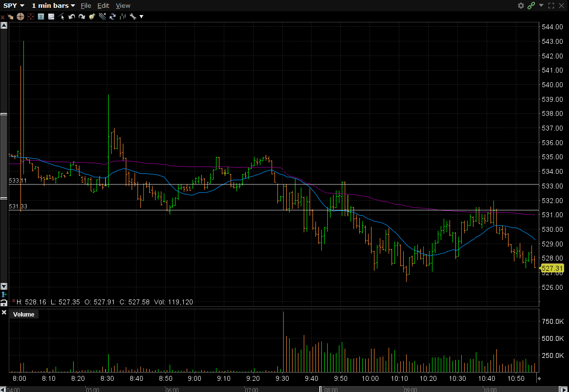Select the 533.11 horizontal line label

18,181
